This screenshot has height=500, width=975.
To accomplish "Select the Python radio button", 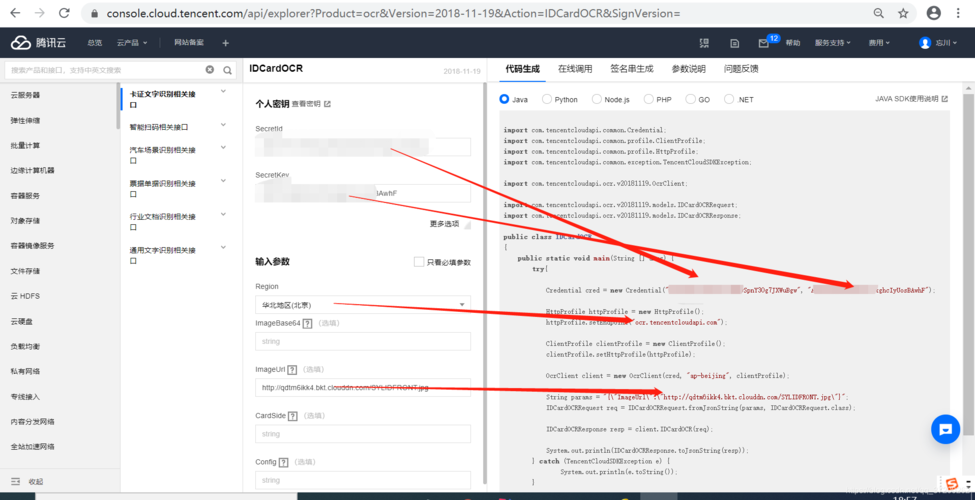I will click(547, 99).
